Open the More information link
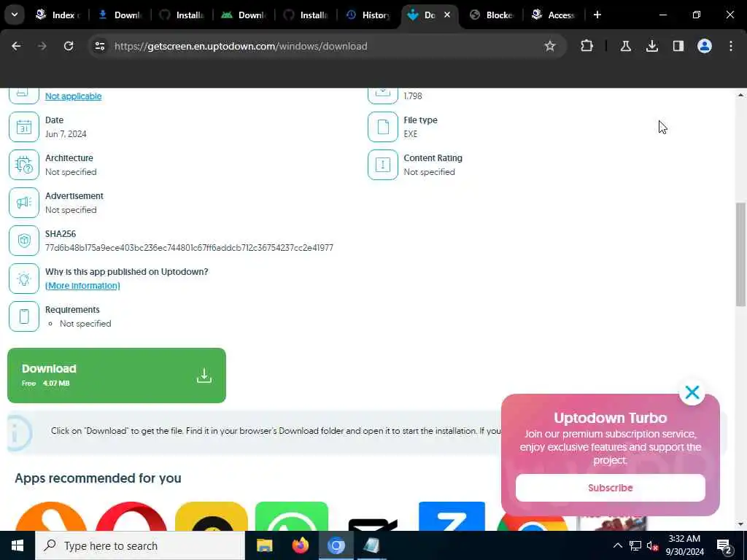Viewport: 747px width, 560px height. [82, 286]
